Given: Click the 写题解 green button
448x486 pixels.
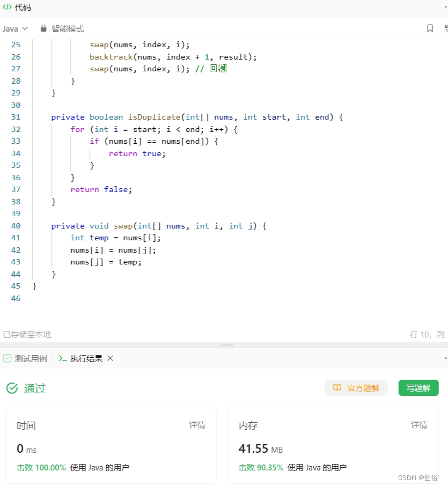Looking at the screenshot, I should tap(418, 387).
